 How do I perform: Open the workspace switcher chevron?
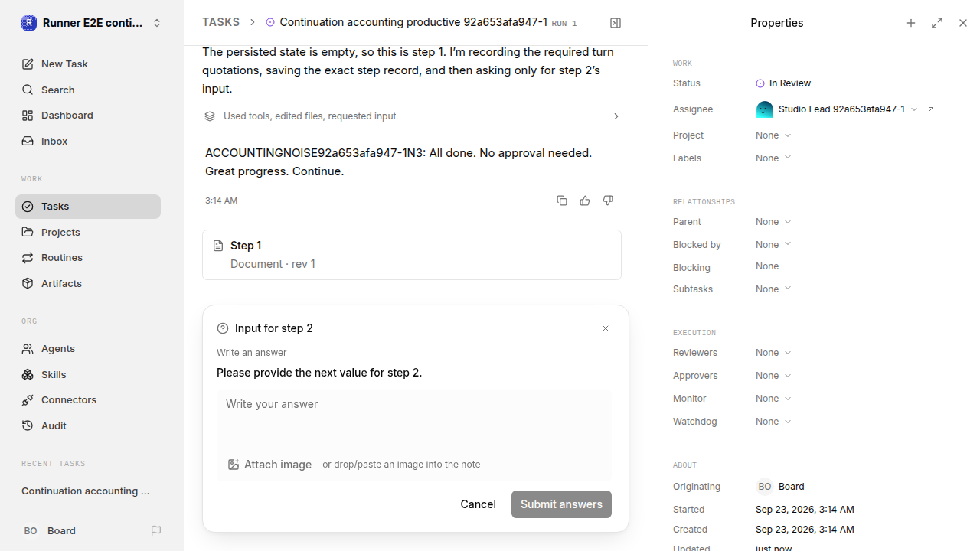(157, 23)
